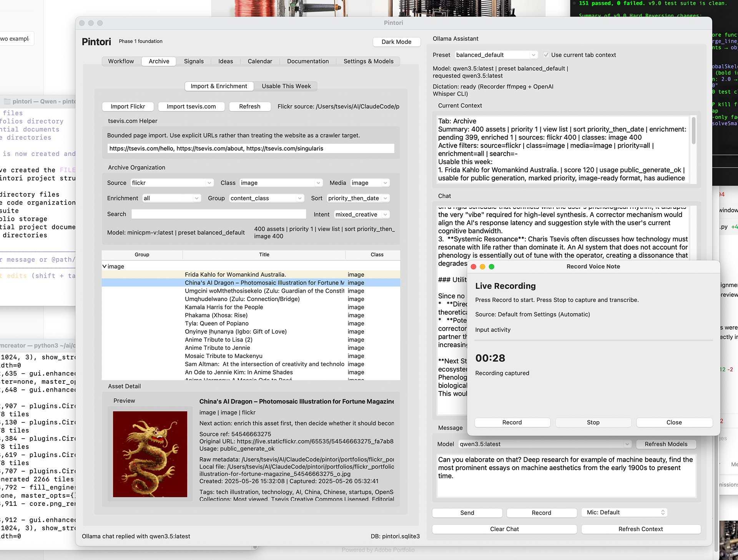Open the Settings & Models tab

click(x=368, y=61)
